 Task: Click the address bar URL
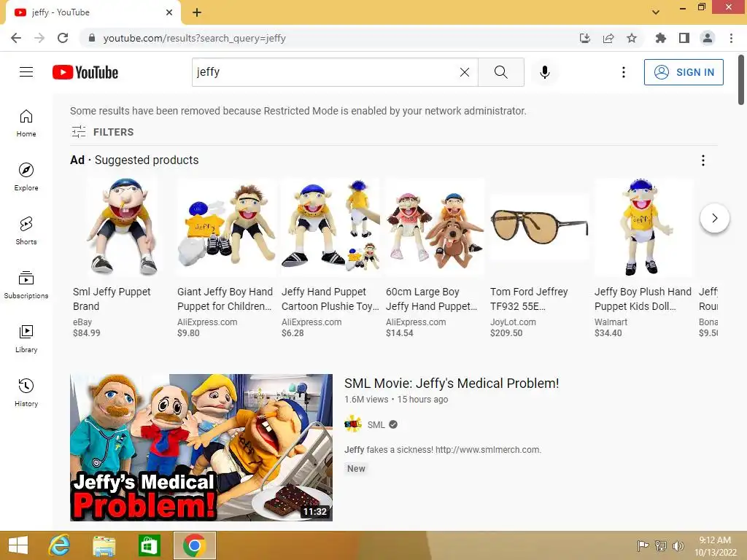click(194, 38)
